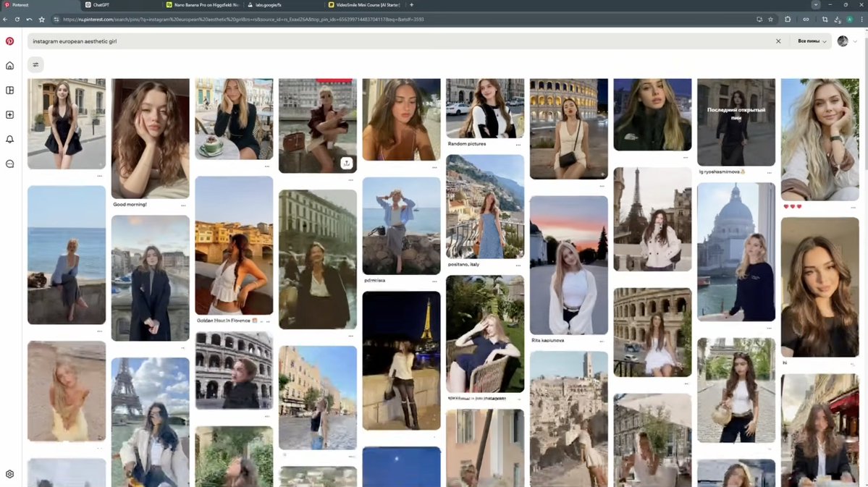868x487 pixels.
Task: Expand account menu chevron beside avatar
Action: pos(855,41)
